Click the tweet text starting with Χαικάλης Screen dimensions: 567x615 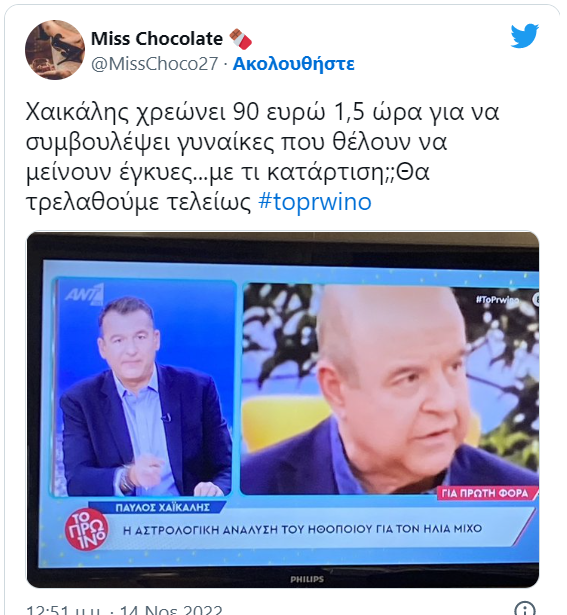[262, 157]
